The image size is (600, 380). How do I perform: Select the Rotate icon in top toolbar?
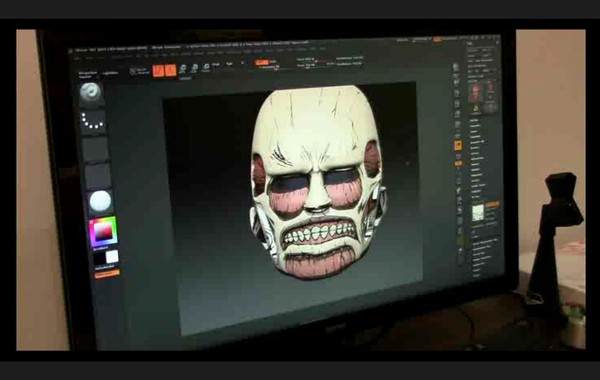tap(206, 68)
